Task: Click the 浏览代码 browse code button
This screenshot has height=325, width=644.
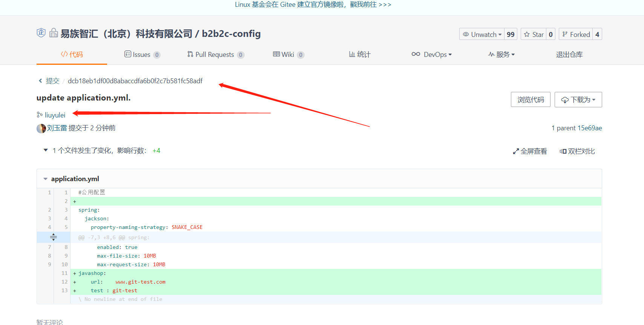Action: click(x=531, y=100)
